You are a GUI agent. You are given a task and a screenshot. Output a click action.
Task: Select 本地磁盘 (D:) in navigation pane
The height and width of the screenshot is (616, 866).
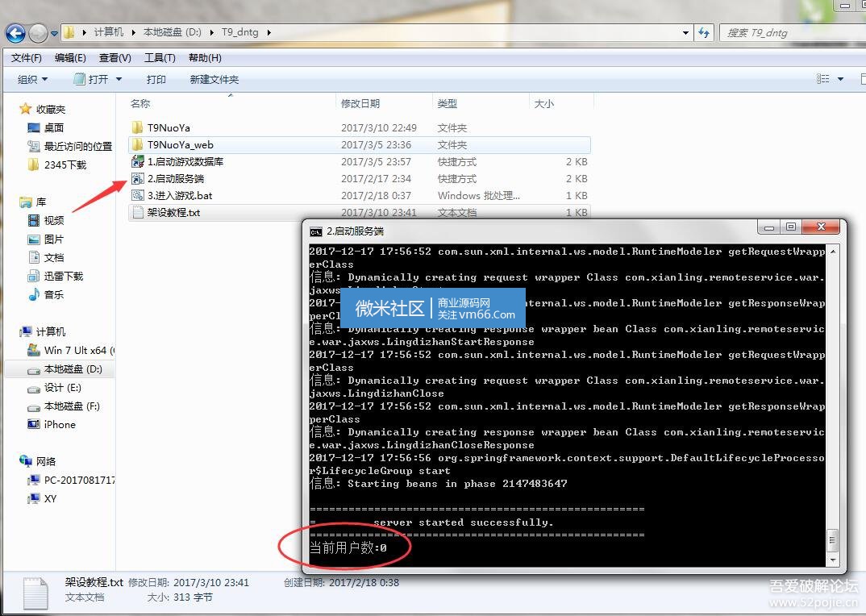73,369
